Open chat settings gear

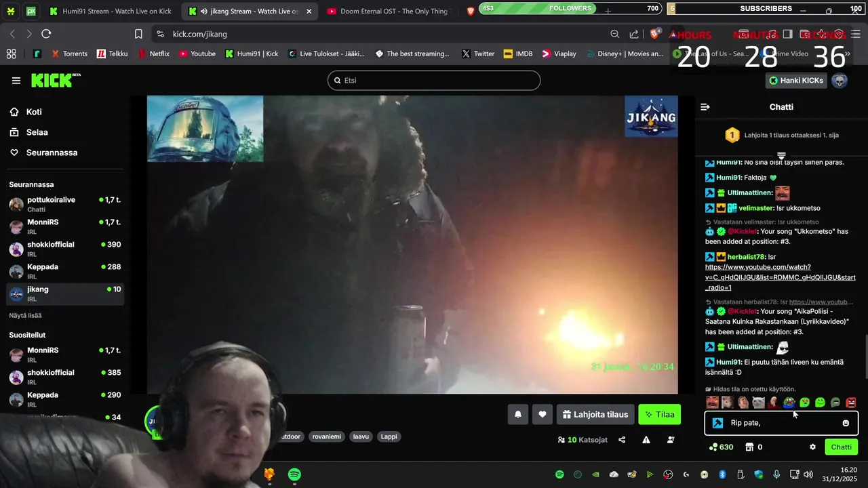[x=812, y=447]
